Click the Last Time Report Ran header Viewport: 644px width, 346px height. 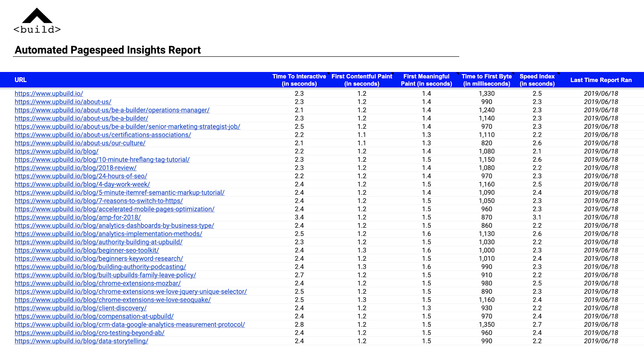pos(601,80)
